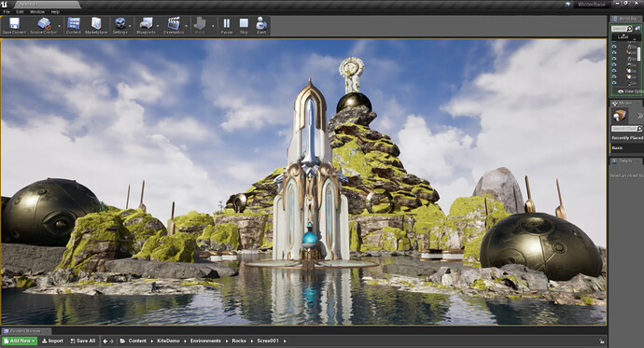Select Content in the breadcrumb path
Viewport: 644px width, 348px height.
pyautogui.click(x=137, y=341)
